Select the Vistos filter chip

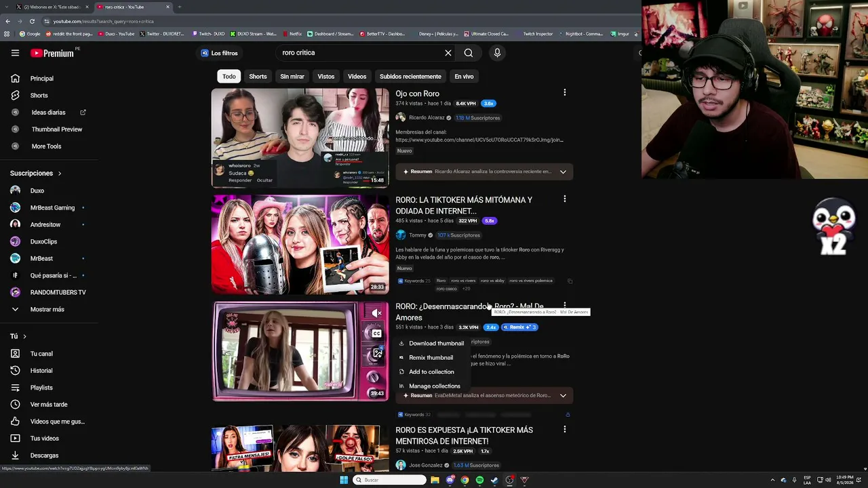[x=326, y=77]
